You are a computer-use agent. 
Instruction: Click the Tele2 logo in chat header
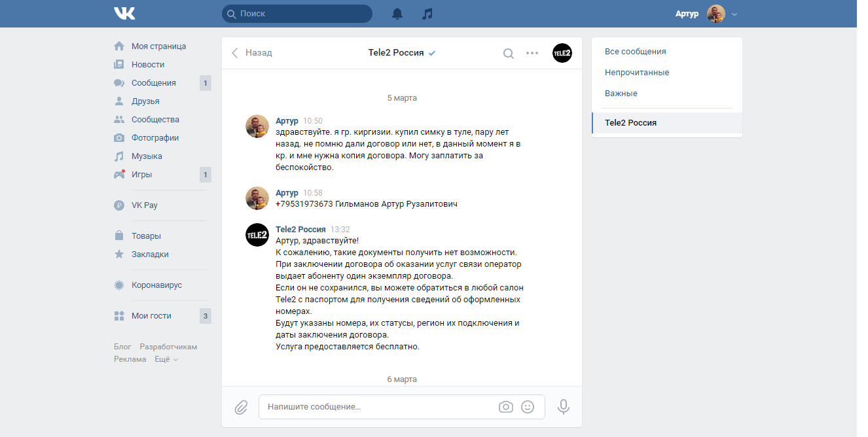tap(562, 53)
